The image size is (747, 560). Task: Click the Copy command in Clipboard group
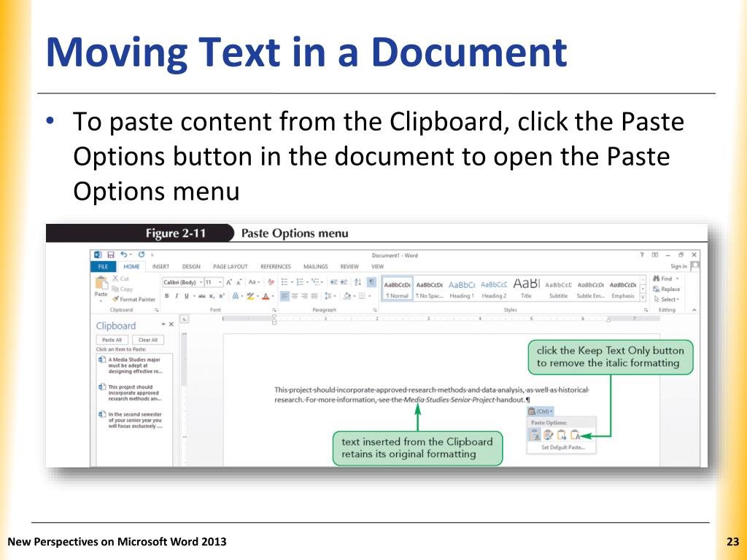pos(123,289)
